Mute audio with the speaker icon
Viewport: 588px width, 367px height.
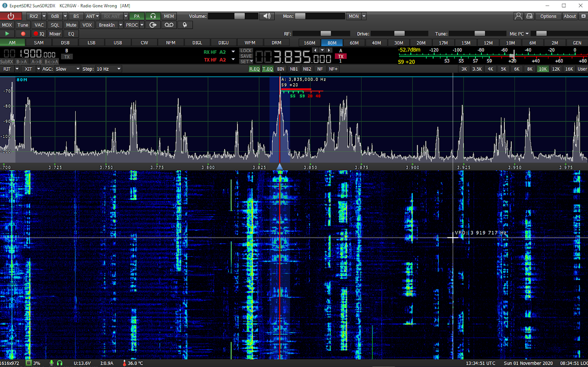tap(267, 16)
